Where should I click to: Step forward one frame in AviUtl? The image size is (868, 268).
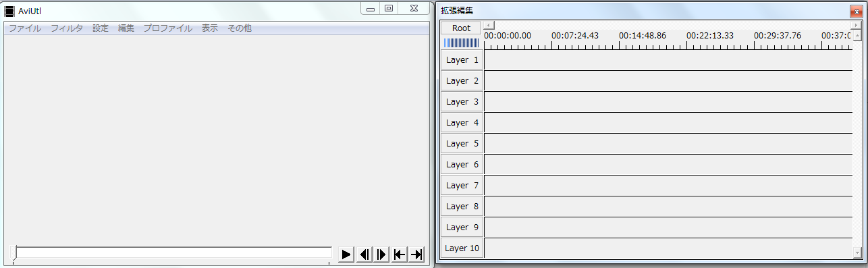(x=382, y=254)
